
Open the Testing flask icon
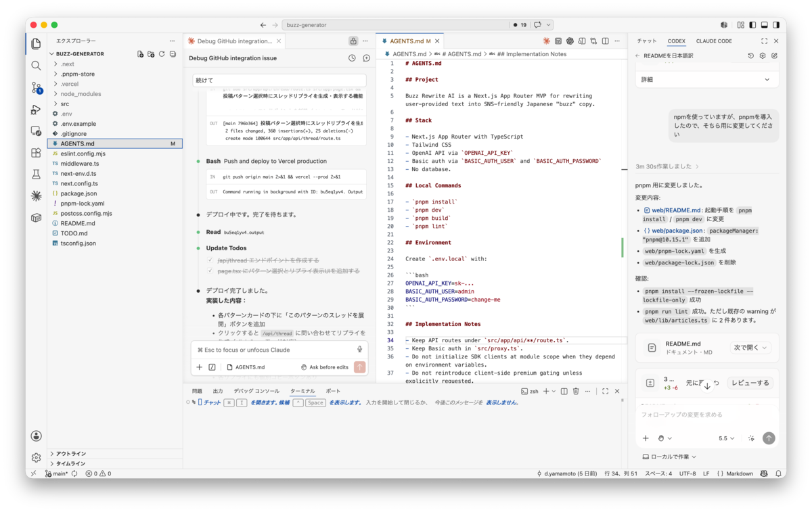pyautogui.click(x=37, y=174)
